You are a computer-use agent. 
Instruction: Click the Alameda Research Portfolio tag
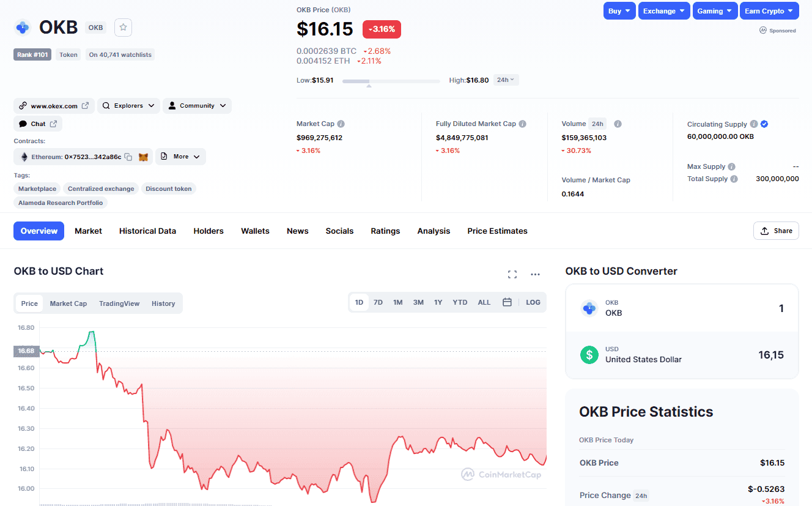[x=61, y=203]
